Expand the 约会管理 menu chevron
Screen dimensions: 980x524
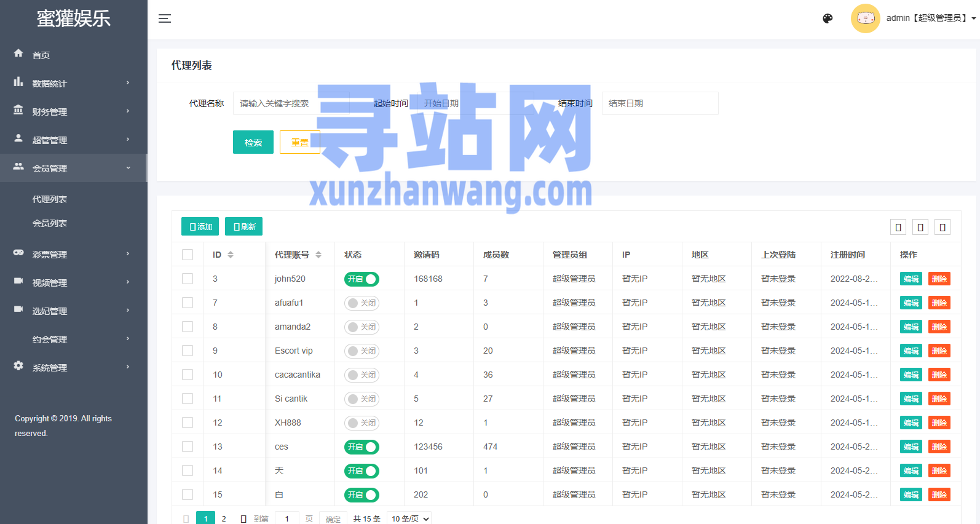point(128,339)
